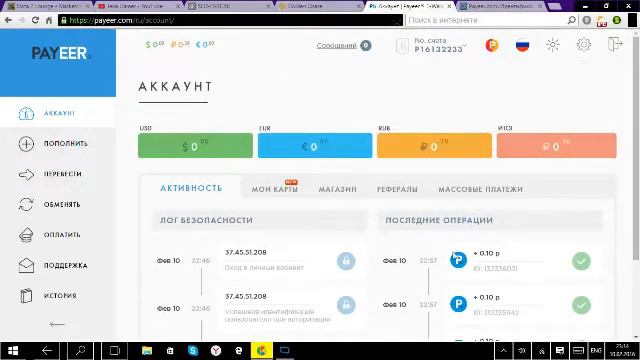
Task: Open Перевести in sidebar
Action: coord(63,174)
